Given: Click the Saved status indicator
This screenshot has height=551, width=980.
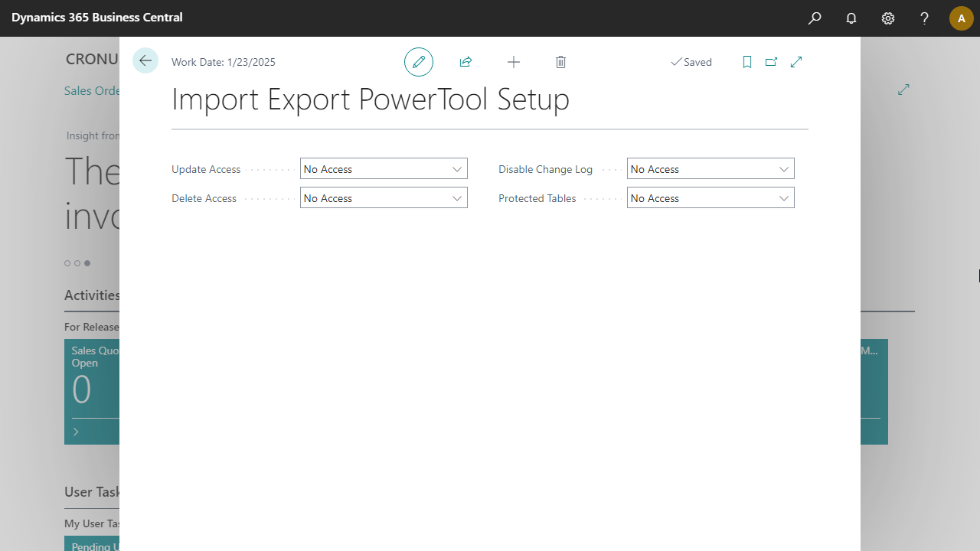Looking at the screenshot, I should (691, 62).
